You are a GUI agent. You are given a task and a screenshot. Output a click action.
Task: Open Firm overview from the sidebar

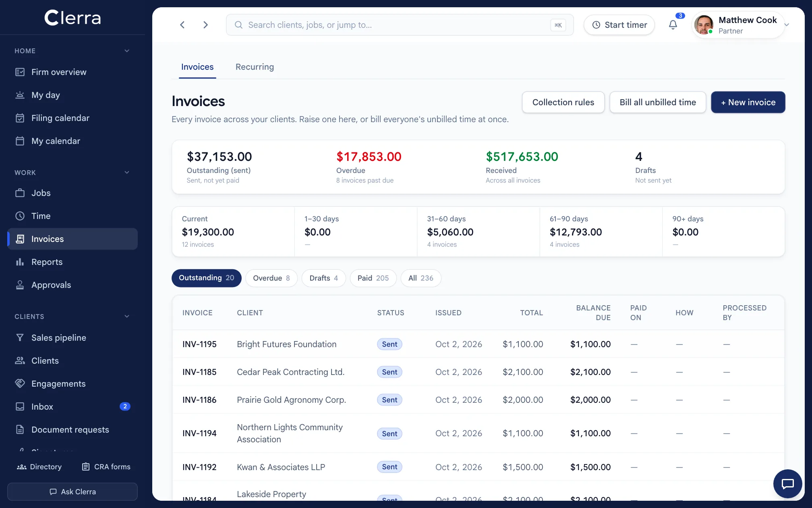(72, 72)
